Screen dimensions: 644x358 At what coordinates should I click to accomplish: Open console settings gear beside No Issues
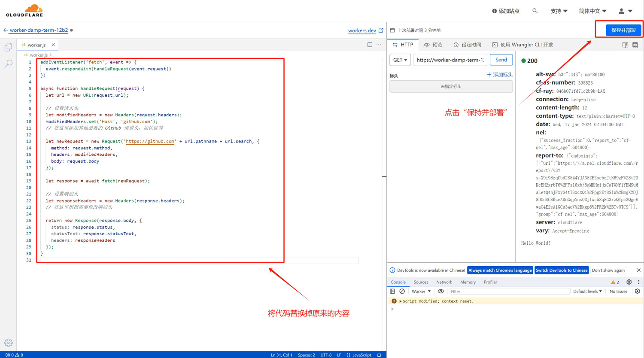(638, 291)
